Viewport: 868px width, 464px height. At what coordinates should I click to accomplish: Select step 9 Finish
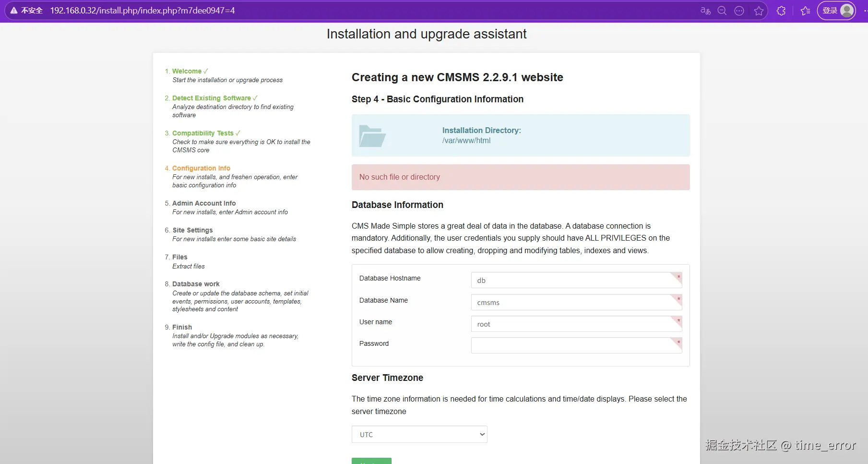pos(182,327)
